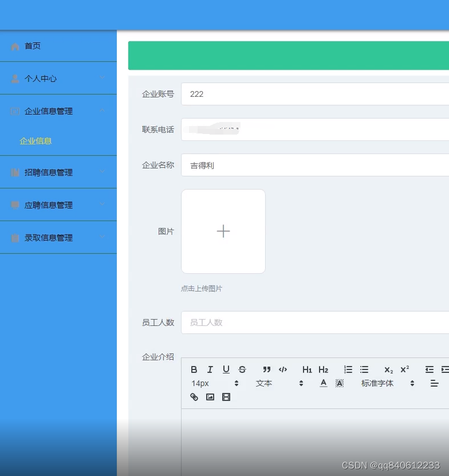Screen dimensions: 449x476
Task: Select the 企业信息管理 menu item
Action: pos(58,111)
